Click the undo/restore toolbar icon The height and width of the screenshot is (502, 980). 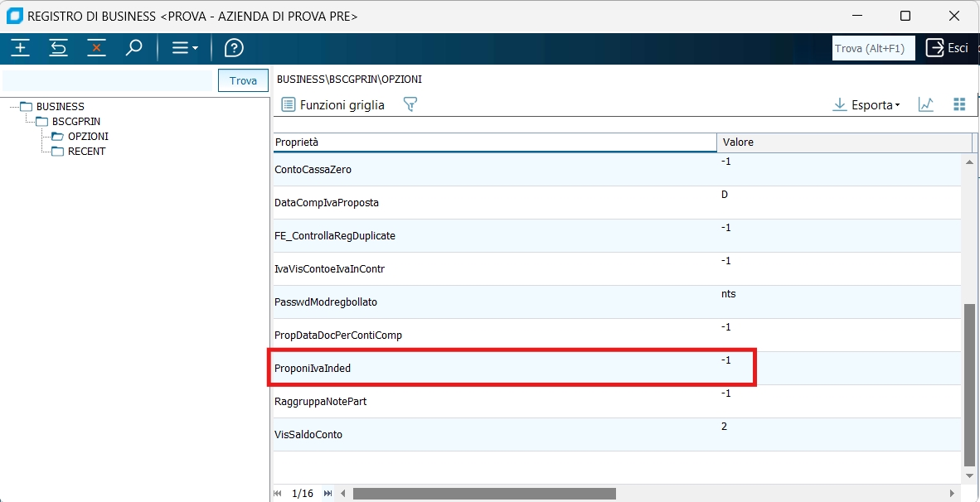coord(58,48)
